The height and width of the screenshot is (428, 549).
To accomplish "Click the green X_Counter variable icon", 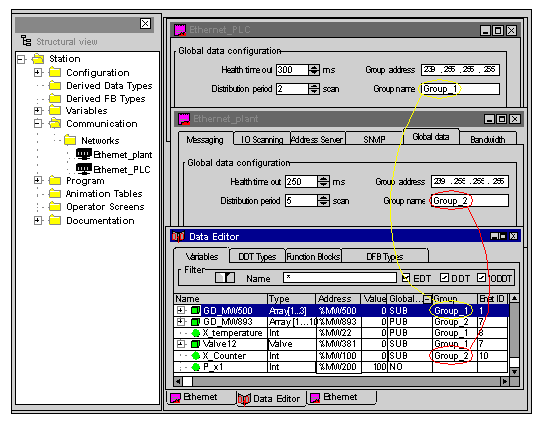I will pyautogui.click(x=196, y=356).
